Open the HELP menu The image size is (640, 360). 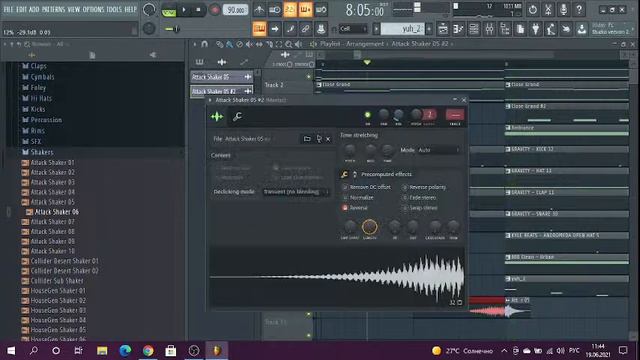click(x=130, y=9)
